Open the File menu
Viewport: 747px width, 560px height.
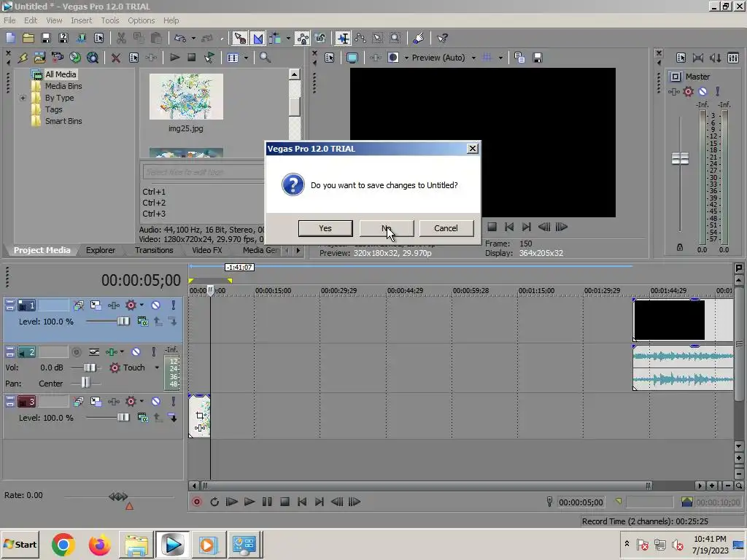(x=9, y=20)
